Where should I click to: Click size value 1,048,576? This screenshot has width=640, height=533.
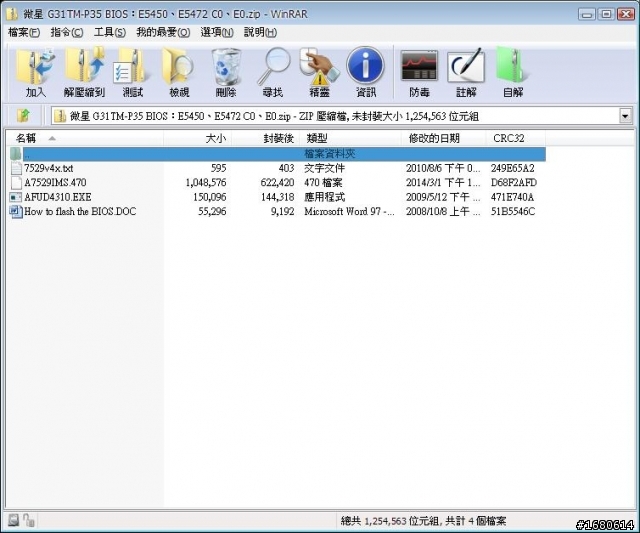click(206, 182)
